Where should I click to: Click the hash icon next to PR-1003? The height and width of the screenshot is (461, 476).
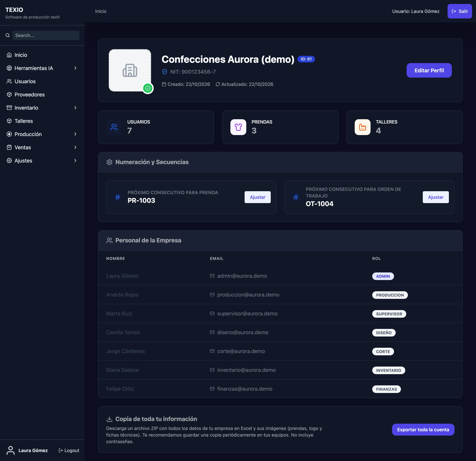pos(118,197)
